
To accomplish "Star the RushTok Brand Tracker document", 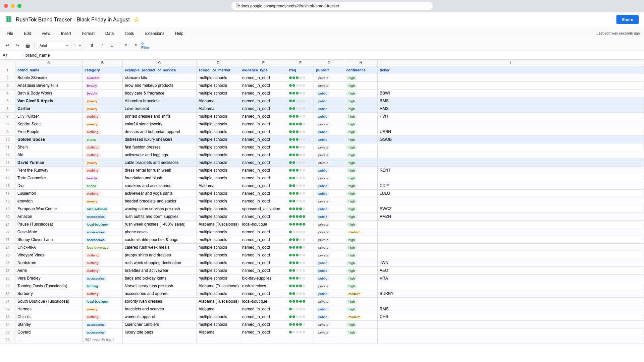I will click(x=137, y=20).
